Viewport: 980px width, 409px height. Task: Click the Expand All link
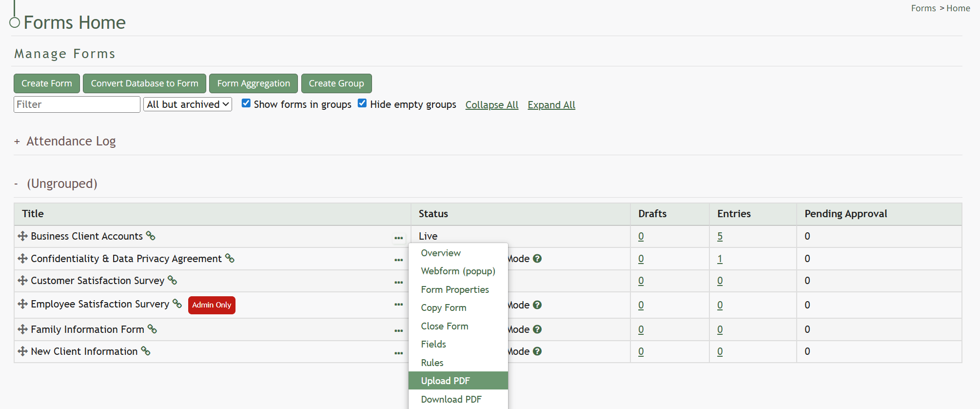click(x=551, y=105)
